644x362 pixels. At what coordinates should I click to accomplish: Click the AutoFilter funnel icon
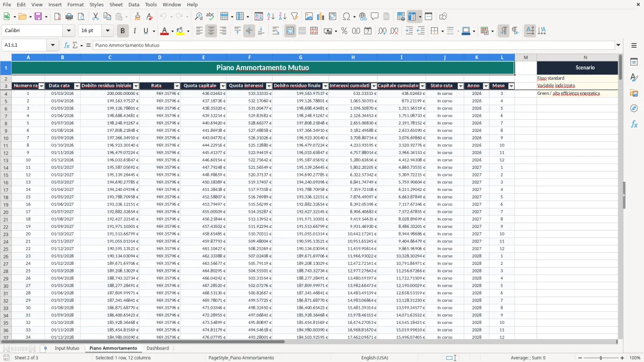tap(294, 17)
